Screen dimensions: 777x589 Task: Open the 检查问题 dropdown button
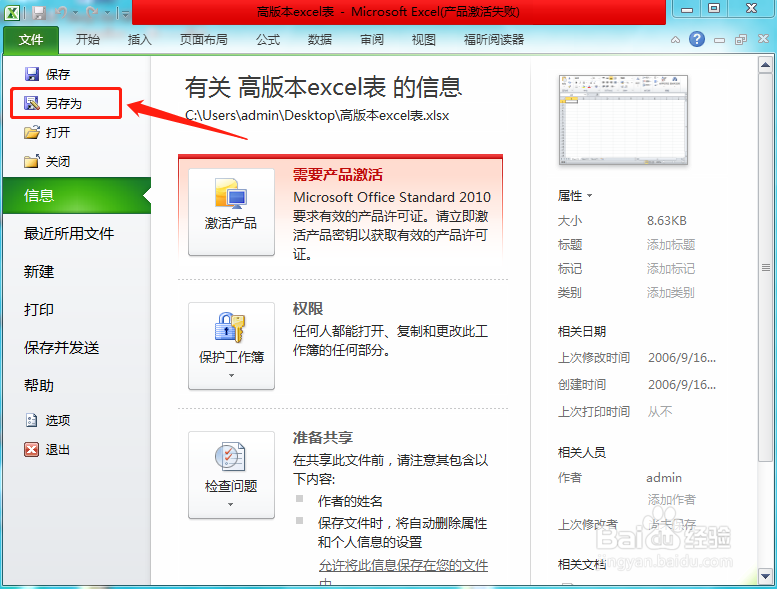(x=231, y=475)
